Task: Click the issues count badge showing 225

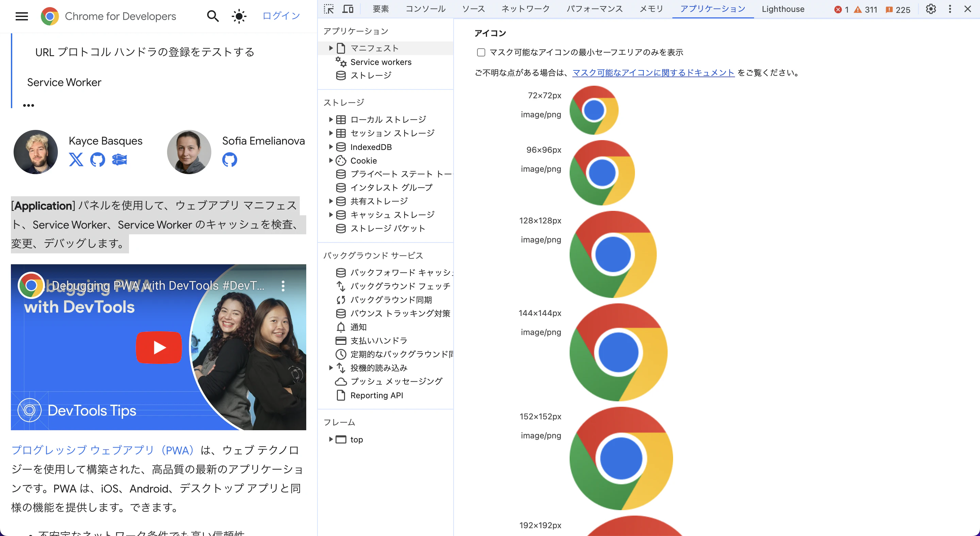Action: [x=898, y=10]
